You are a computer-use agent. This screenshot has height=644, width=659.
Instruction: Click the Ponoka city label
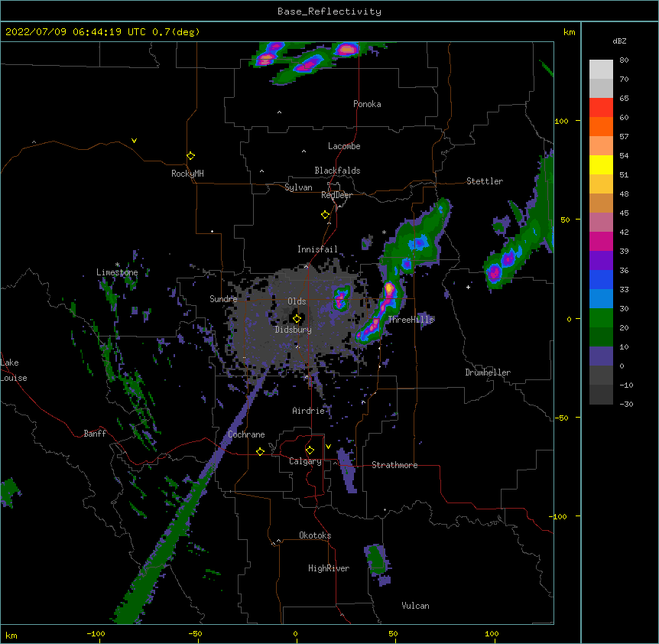pyautogui.click(x=367, y=104)
